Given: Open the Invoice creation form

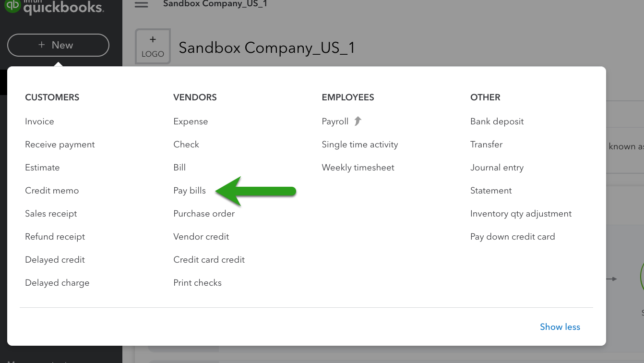Looking at the screenshot, I should [x=39, y=121].
